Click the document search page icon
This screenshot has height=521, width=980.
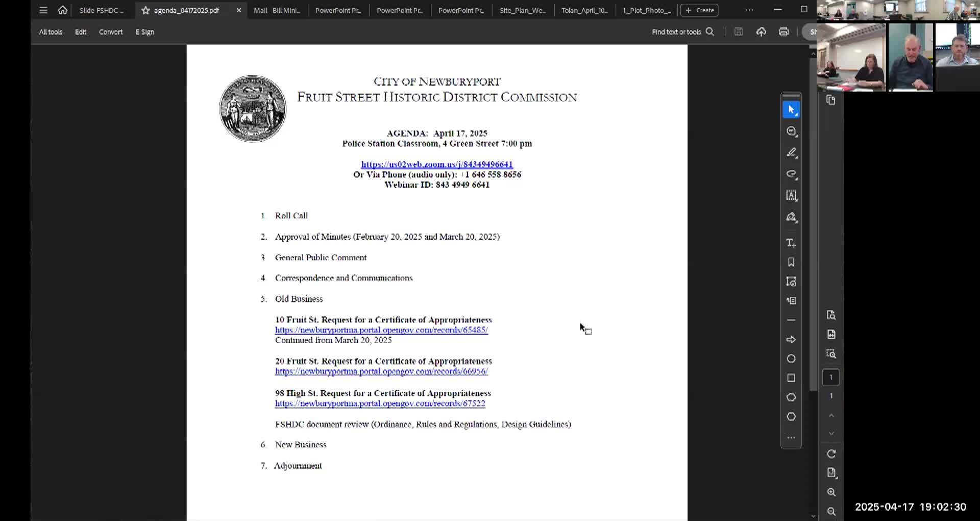point(831,315)
